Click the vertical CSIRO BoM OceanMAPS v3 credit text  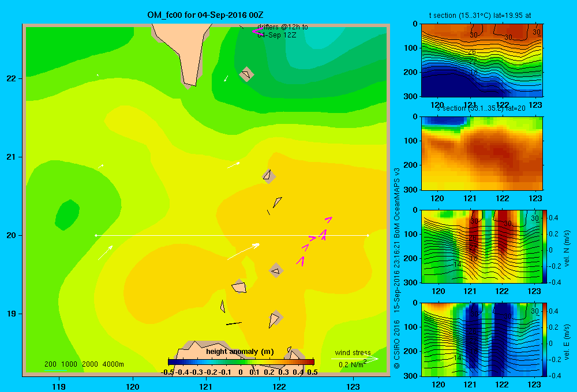click(397, 268)
